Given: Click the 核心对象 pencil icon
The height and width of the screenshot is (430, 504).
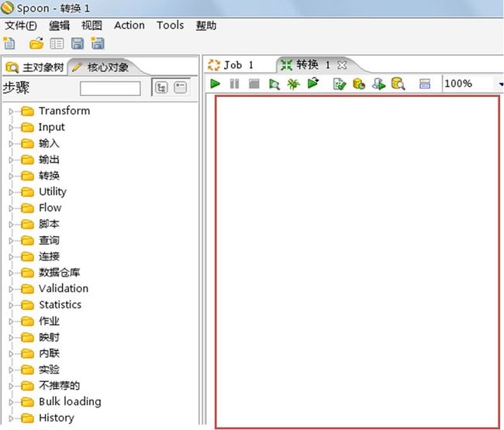Looking at the screenshot, I should coord(77,67).
